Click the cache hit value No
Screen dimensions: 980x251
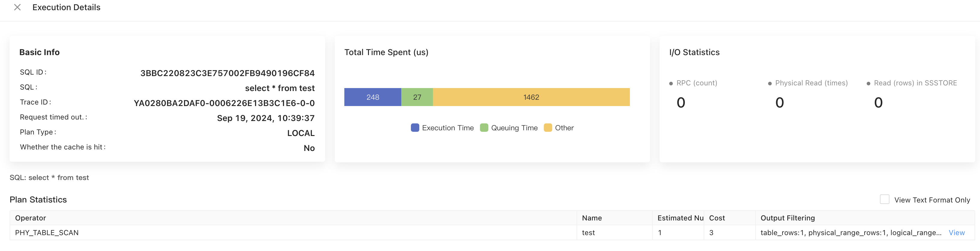[309, 148]
